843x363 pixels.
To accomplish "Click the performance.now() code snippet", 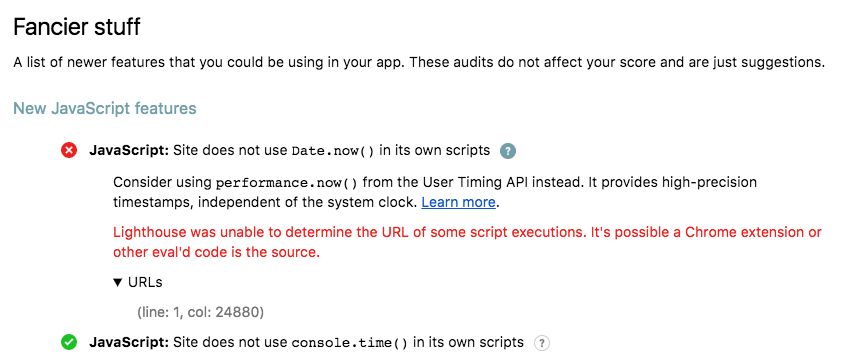I will coord(287,183).
